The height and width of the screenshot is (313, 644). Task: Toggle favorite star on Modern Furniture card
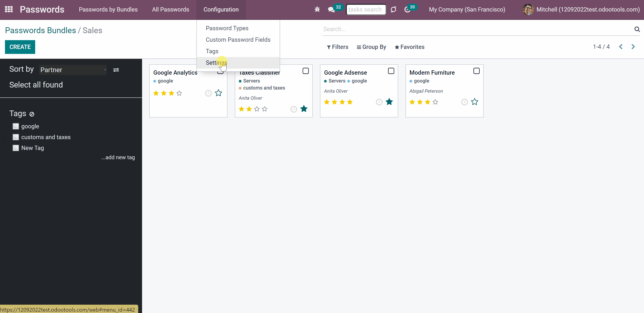coord(474,102)
